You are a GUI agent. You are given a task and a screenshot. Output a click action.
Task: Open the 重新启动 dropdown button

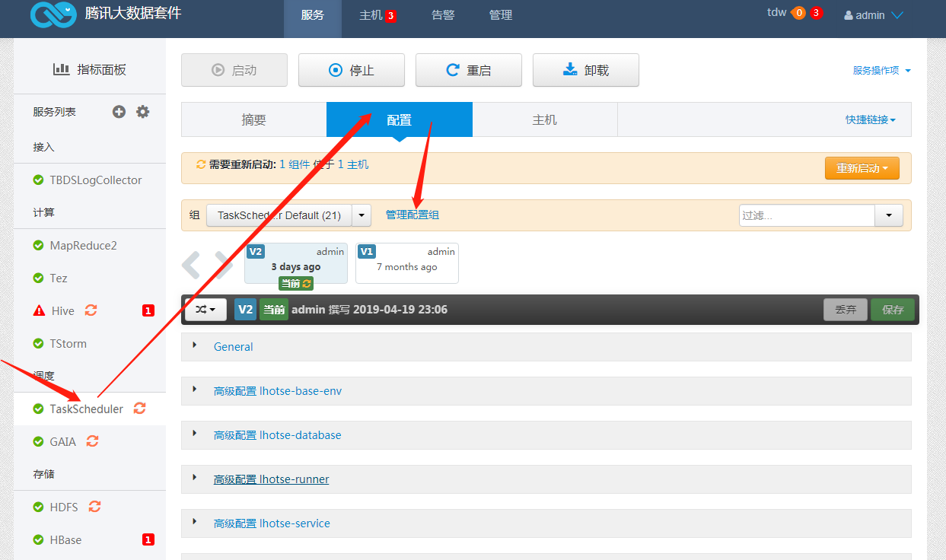click(862, 168)
